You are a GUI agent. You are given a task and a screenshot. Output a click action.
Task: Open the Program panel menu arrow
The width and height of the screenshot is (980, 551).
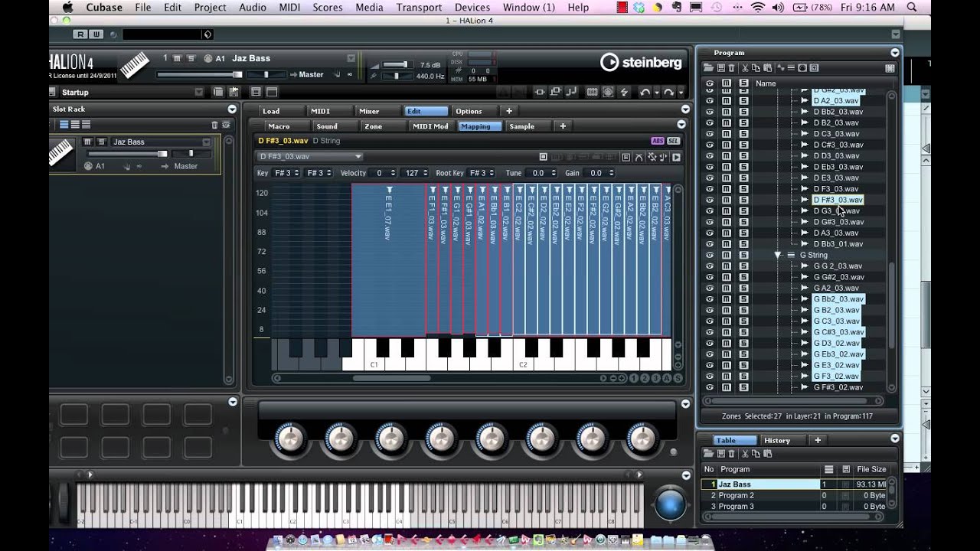[x=894, y=53]
